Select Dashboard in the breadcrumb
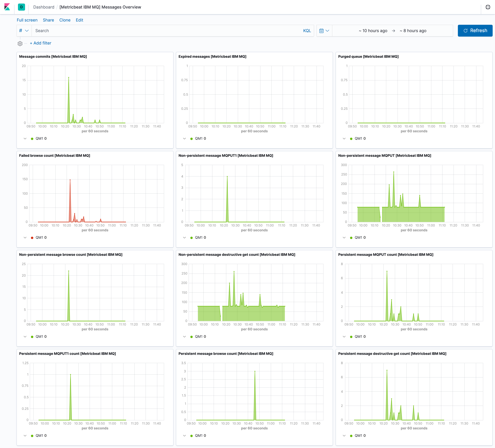The width and height of the screenshot is (495, 448). point(44,7)
